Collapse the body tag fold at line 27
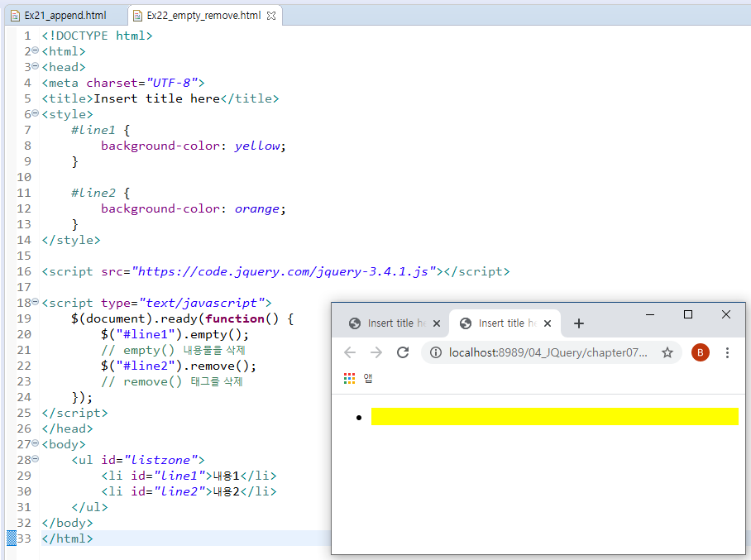Viewport: 751px width, 560px height. coord(35,443)
